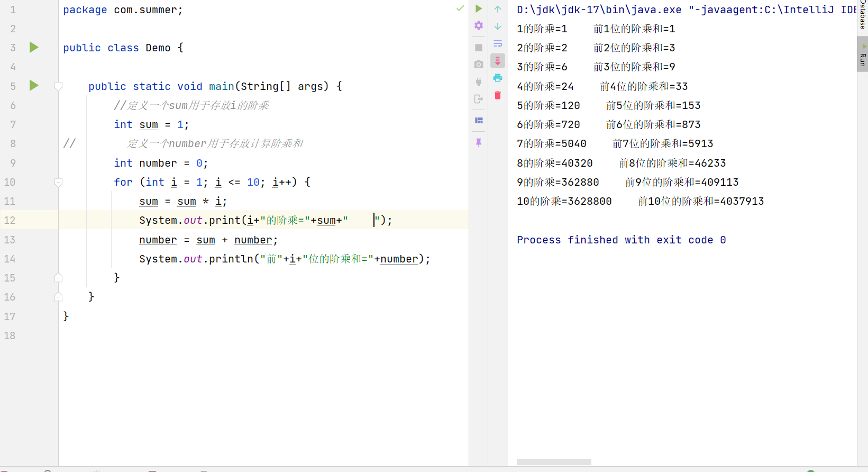
Task: Click 'package com.summer;' line in editor
Action: point(123,10)
